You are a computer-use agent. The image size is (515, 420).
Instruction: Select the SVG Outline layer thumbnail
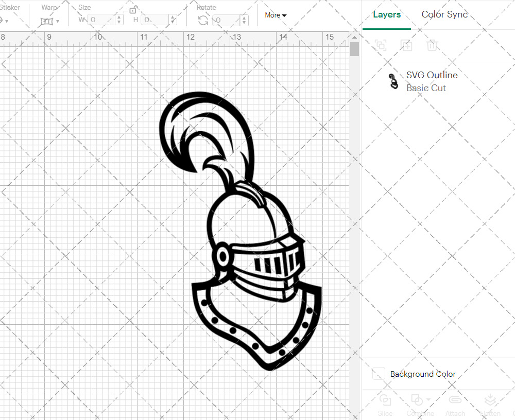(x=393, y=81)
